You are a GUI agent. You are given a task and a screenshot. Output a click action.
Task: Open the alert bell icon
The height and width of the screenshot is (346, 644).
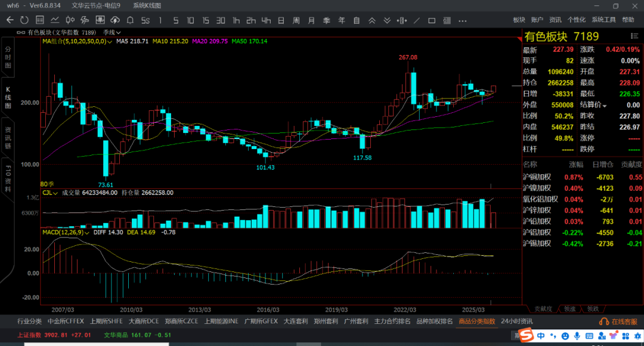click(x=130, y=20)
